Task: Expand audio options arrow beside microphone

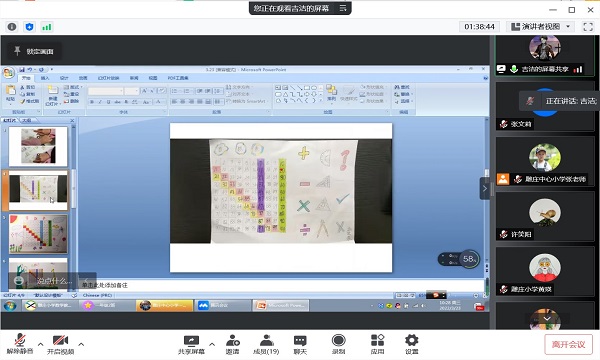Action: 41,344
